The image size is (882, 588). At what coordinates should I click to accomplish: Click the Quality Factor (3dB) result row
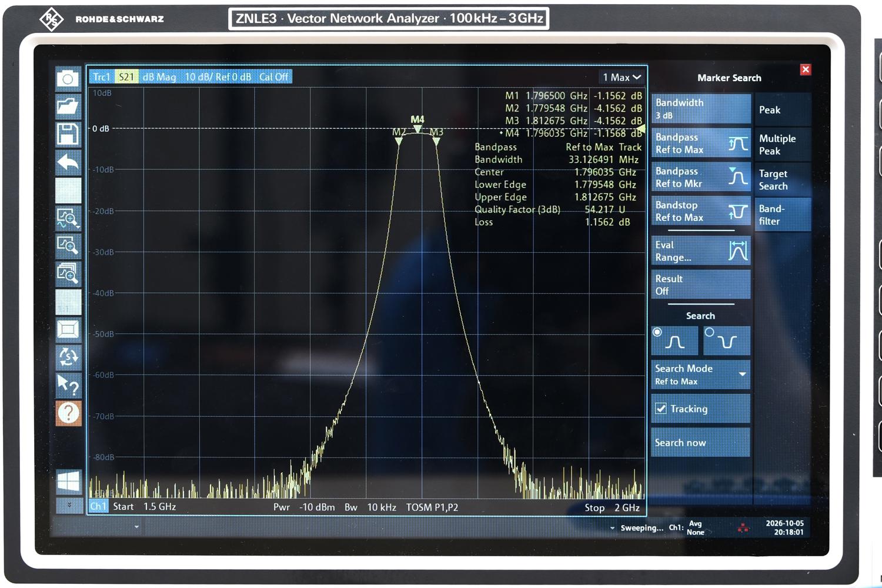click(550, 209)
